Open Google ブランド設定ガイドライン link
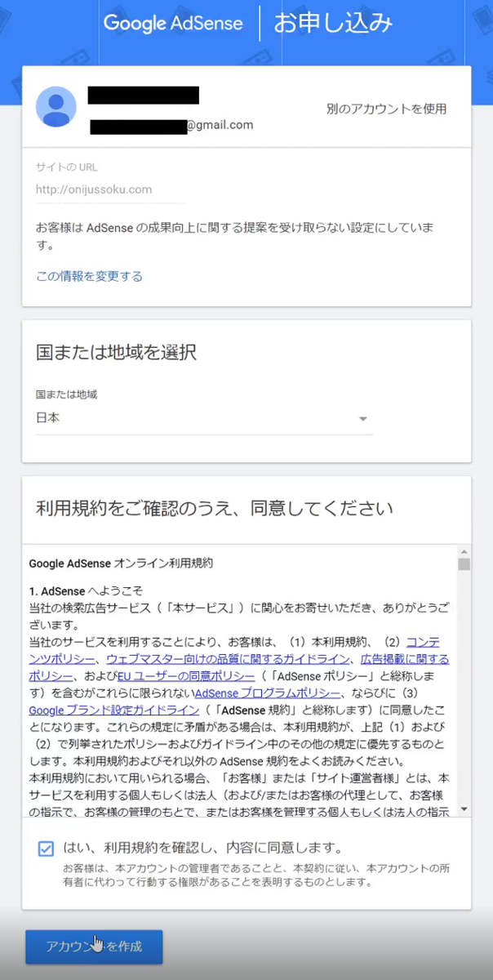Image resolution: width=493 pixels, height=980 pixels. point(113,709)
